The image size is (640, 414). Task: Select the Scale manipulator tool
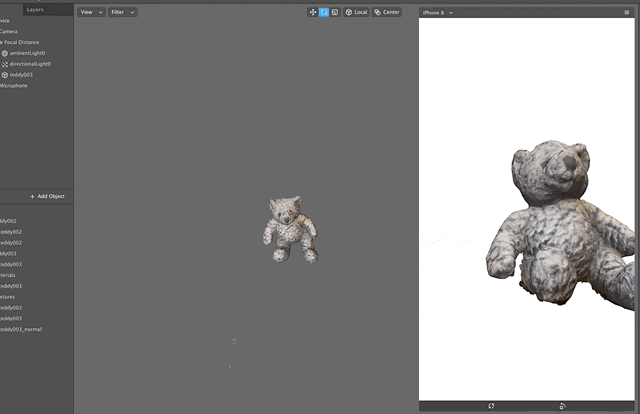point(334,12)
